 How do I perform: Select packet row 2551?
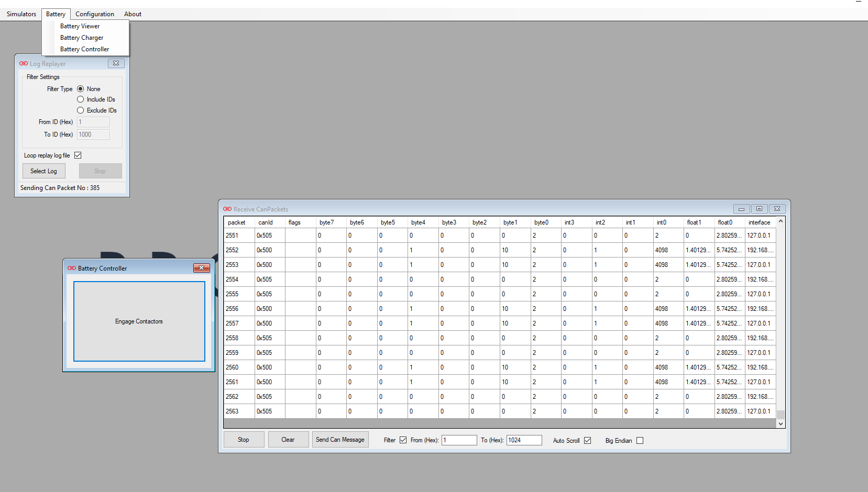[500, 236]
